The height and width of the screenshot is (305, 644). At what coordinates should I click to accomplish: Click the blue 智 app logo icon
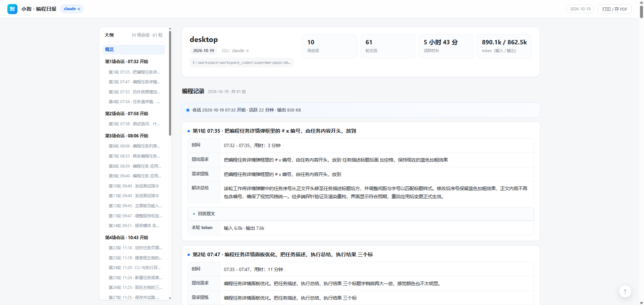pyautogui.click(x=12, y=9)
